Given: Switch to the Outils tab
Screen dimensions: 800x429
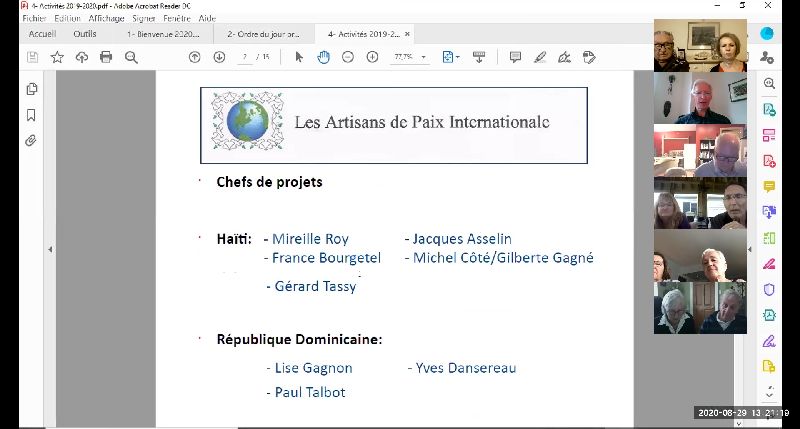Looking at the screenshot, I should (85, 34).
